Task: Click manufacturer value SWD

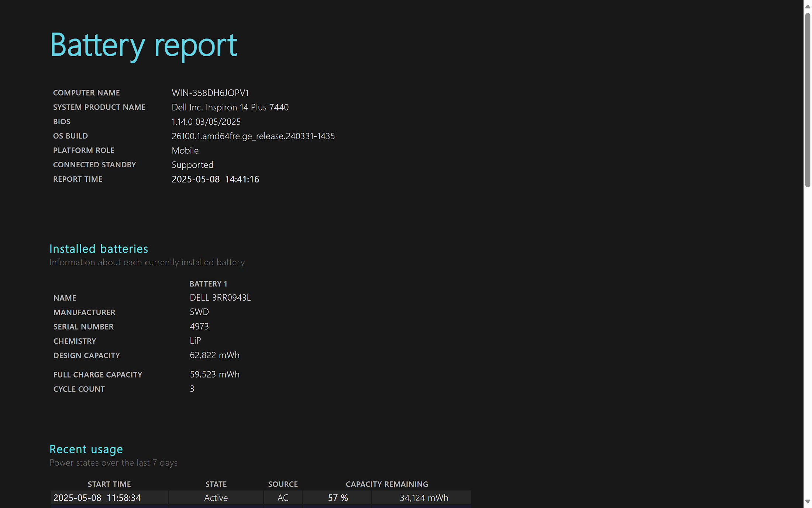Action: click(199, 312)
